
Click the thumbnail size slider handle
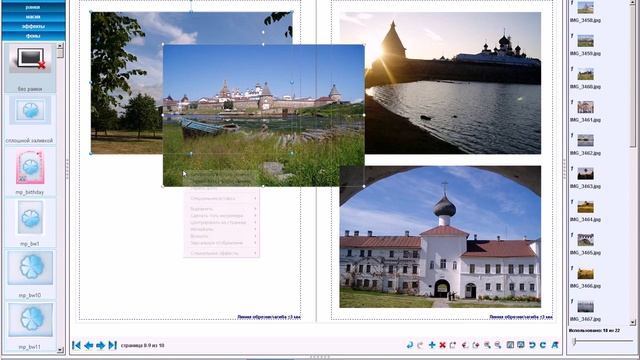[574, 341]
